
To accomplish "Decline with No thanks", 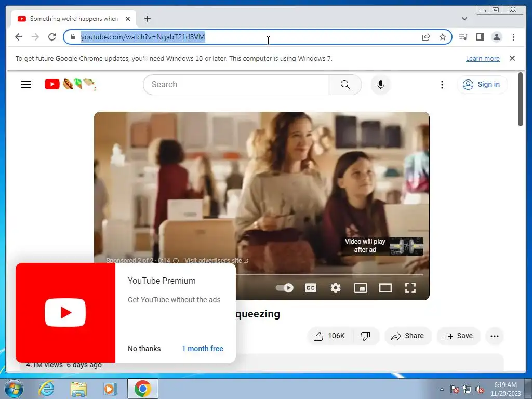I will 144,349.
